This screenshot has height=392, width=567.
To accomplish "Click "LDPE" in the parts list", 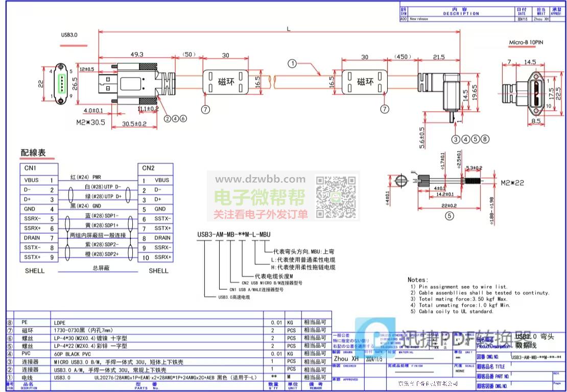I will pyautogui.click(x=60, y=323).
